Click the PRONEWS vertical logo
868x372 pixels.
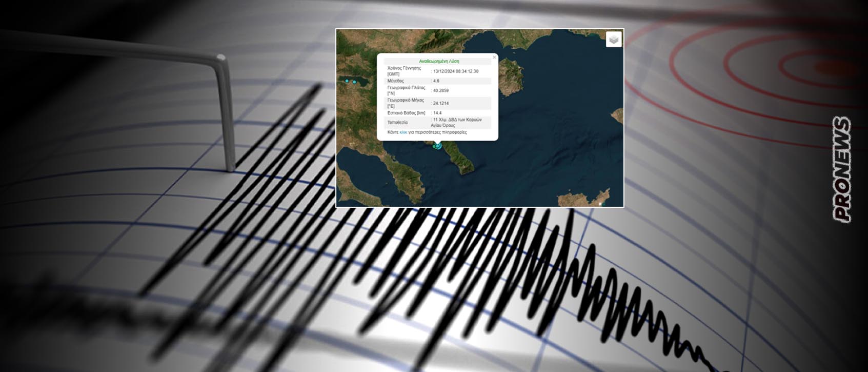tap(842, 169)
